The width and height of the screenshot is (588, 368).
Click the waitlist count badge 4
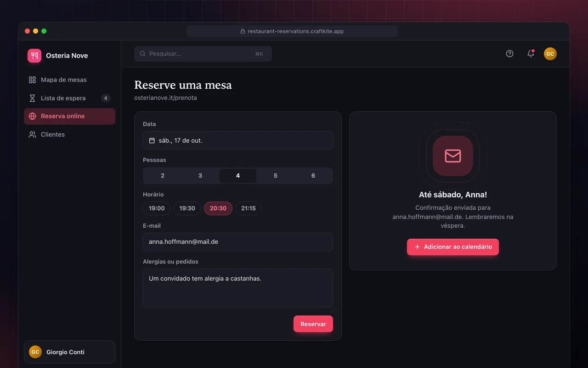[106, 98]
